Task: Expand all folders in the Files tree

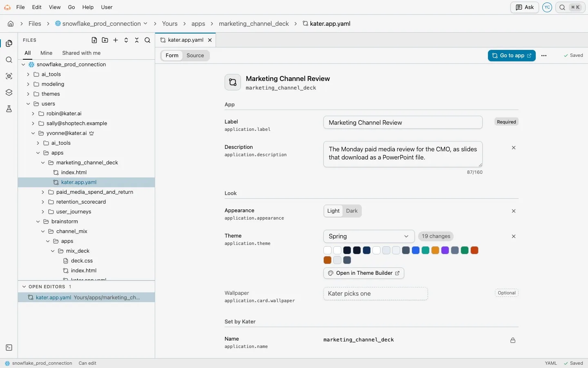Action: pos(126,40)
